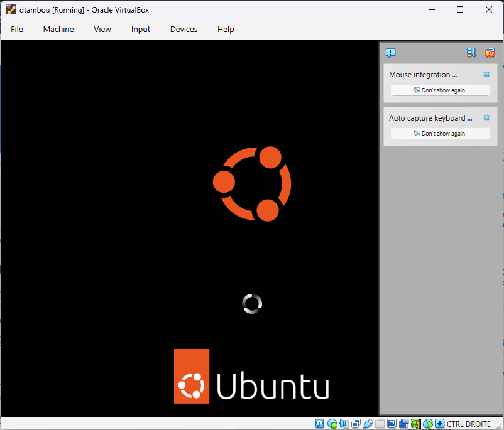The width and height of the screenshot is (504, 430).
Task: Click the globe with green arrow icon
Action: (x=428, y=424)
